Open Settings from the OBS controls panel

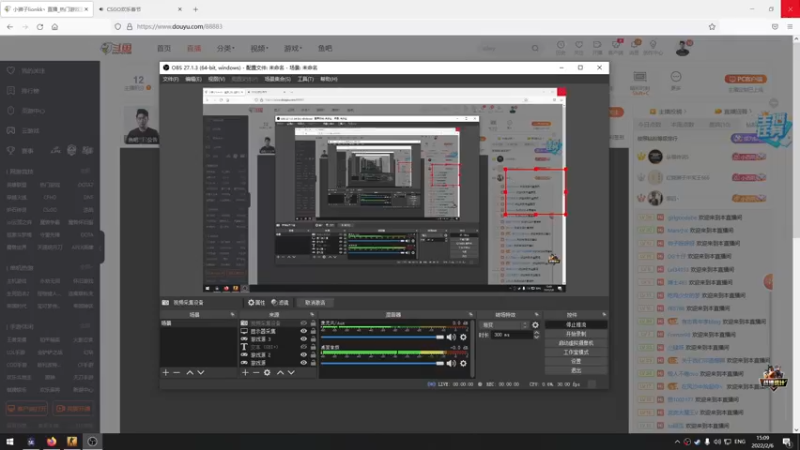[x=576, y=361]
